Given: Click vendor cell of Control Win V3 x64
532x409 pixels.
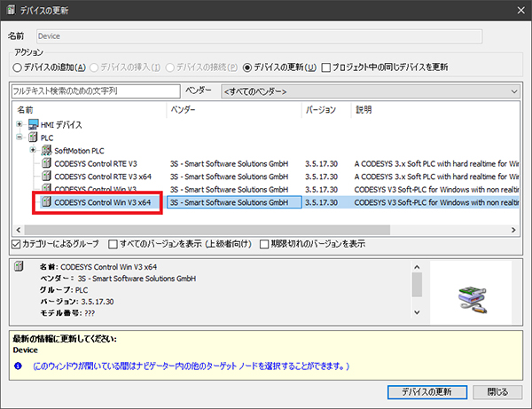Looking at the screenshot, I should coord(234,202).
